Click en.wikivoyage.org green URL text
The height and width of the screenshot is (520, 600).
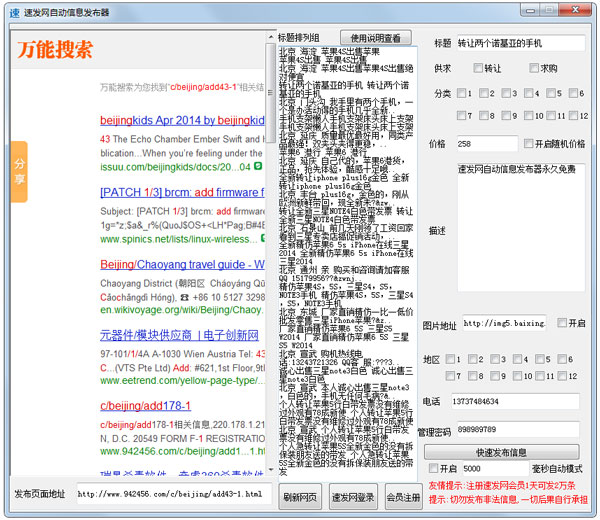(x=181, y=310)
